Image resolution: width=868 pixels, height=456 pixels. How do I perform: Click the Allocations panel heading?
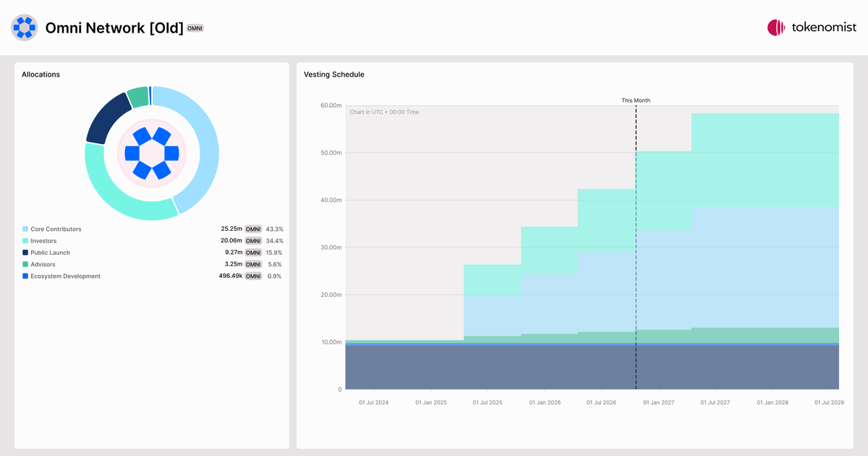coord(41,75)
